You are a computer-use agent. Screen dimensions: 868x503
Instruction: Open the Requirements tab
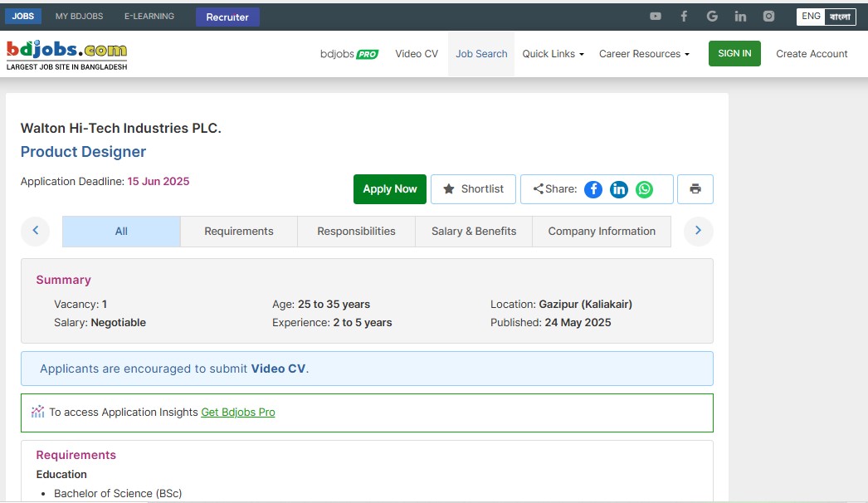[239, 232]
